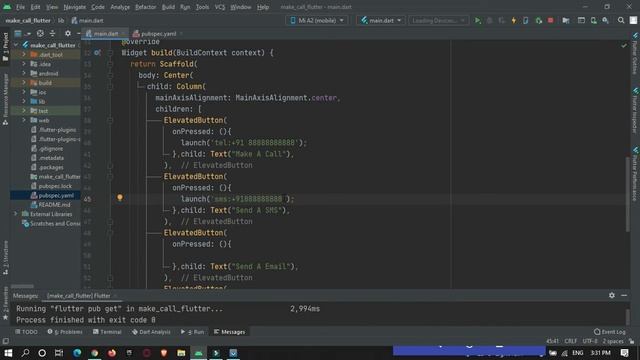Click the CRLF line separator in status bar
The image size is (640, 360).
coord(571,341)
